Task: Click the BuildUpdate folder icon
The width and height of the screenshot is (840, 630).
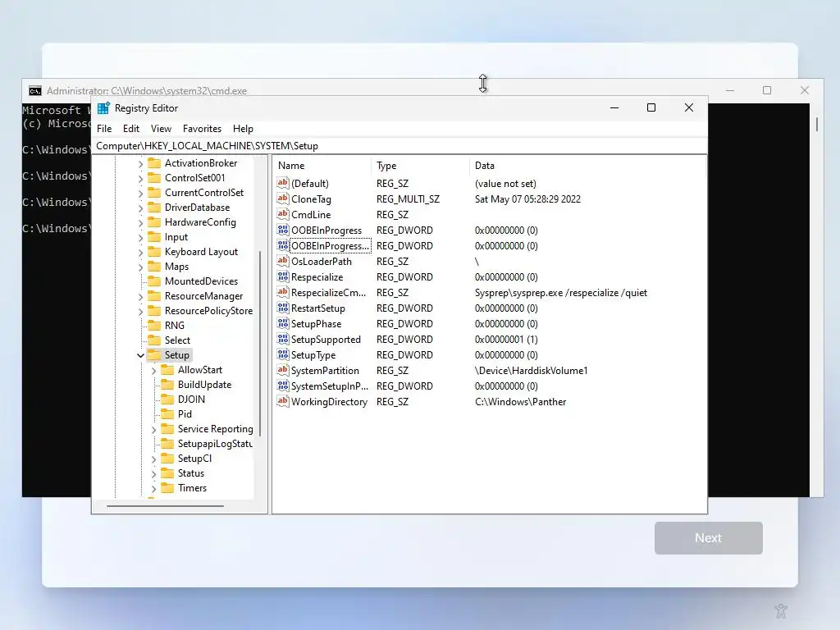Action: pos(167,385)
